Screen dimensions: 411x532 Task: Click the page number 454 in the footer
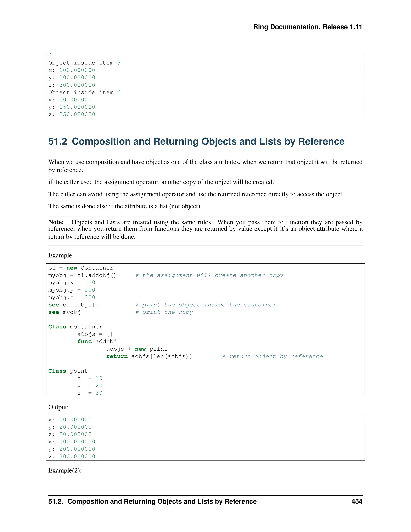pos(357,501)
